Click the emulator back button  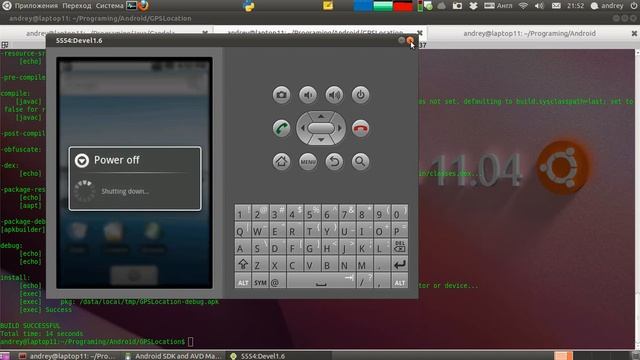(334, 162)
